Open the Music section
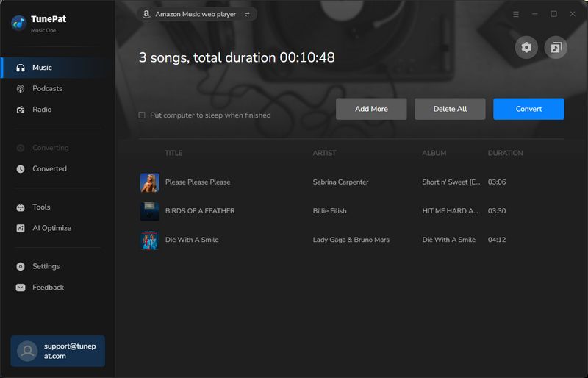Viewport: 588px width, 378px height. pos(42,68)
